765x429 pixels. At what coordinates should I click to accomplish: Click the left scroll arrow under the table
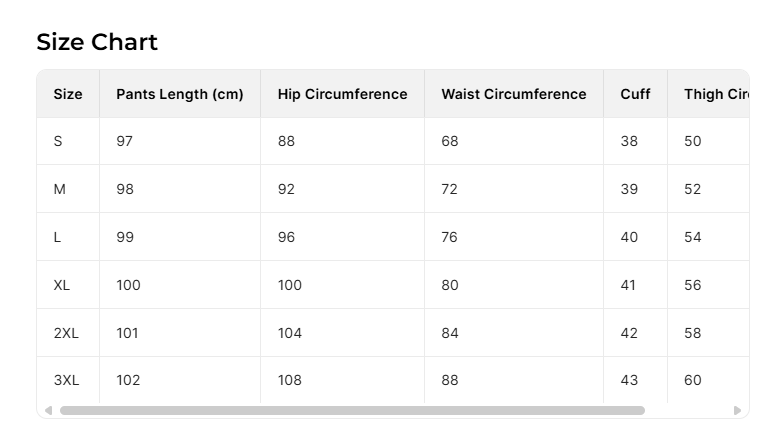(x=48, y=410)
